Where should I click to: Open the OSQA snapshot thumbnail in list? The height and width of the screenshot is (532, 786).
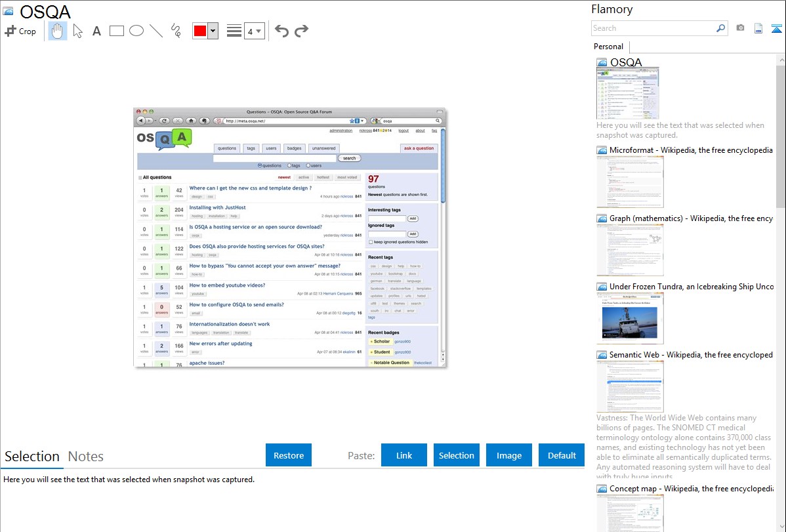[x=628, y=94]
